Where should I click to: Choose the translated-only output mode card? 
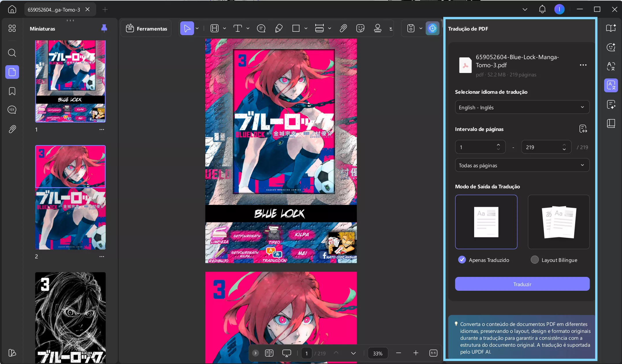click(486, 222)
